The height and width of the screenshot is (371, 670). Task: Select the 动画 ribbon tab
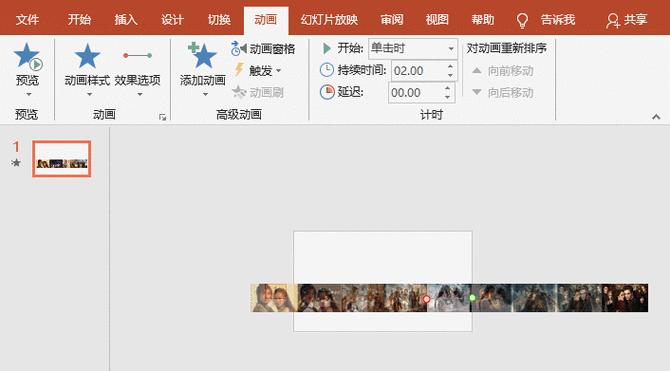(x=266, y=20)
